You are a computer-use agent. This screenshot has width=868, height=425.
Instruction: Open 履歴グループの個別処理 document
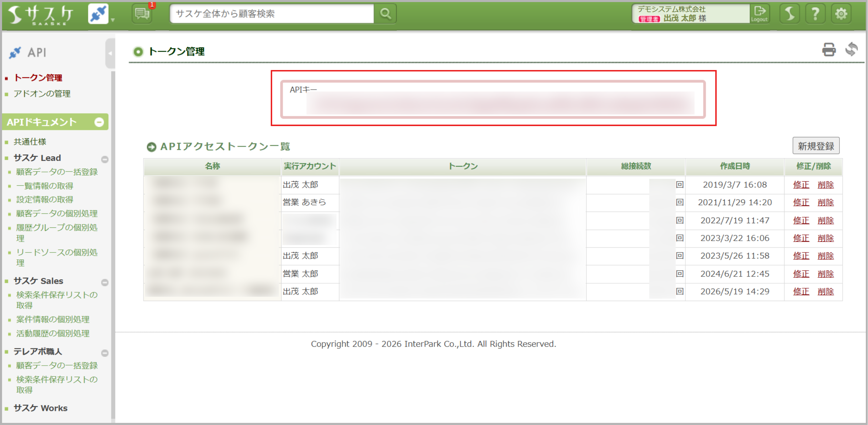click(57, 233)
